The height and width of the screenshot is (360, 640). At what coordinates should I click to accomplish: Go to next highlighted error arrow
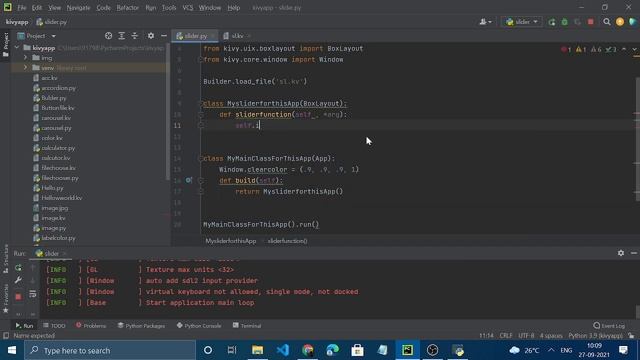click(634, 49)
